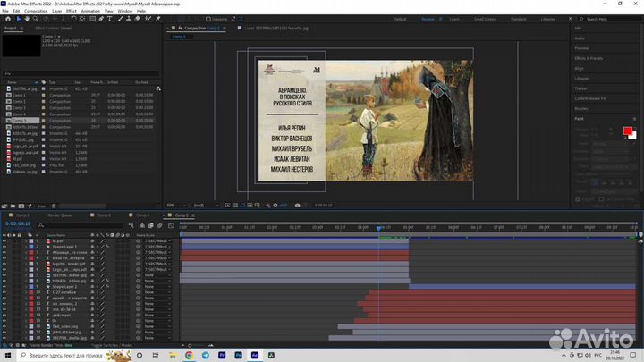Open Chrome from the taskbar

(x=189, y=355)
